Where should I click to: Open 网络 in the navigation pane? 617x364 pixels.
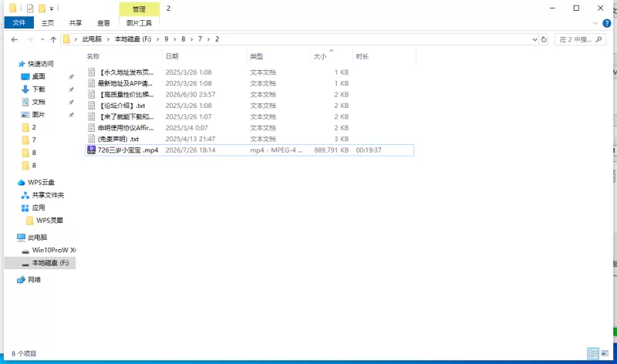(x=34, y=280)
